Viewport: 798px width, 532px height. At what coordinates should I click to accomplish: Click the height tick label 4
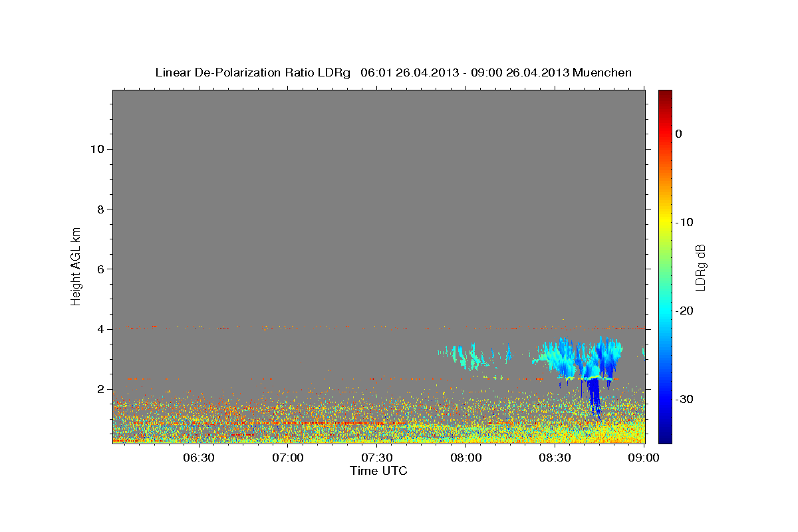click(100, 329)
